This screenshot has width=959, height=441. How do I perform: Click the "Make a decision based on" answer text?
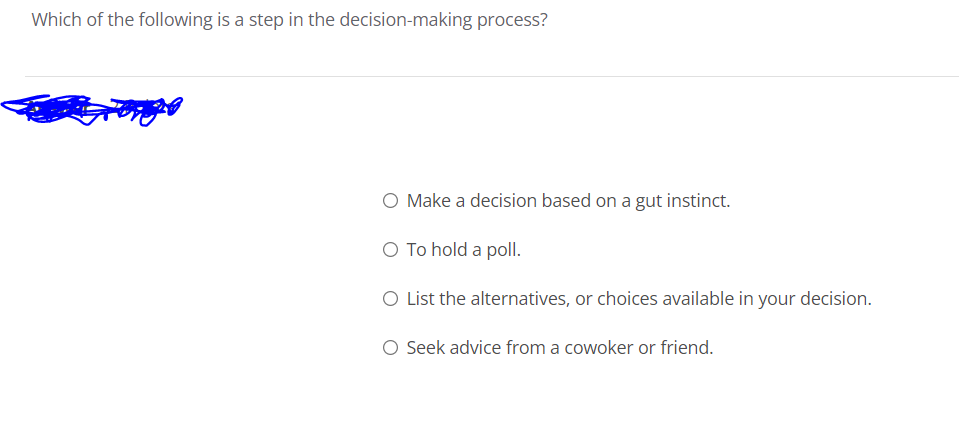[569, 201]
